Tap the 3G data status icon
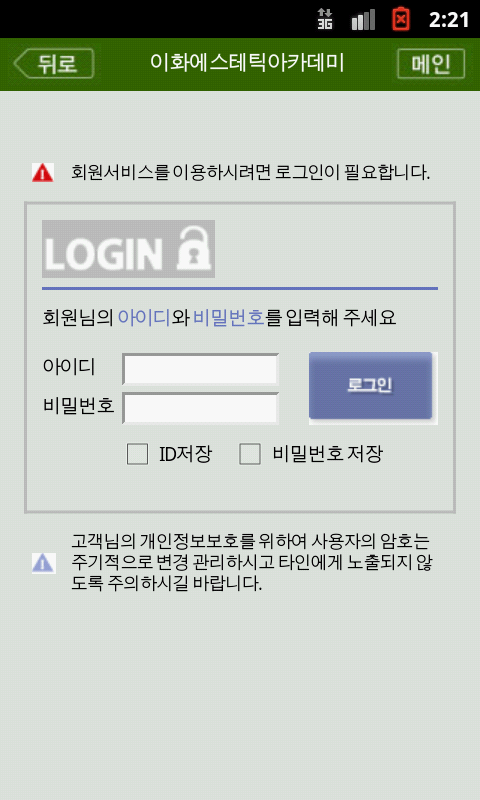This screenshot has height=800, width=480. [325, 19]
